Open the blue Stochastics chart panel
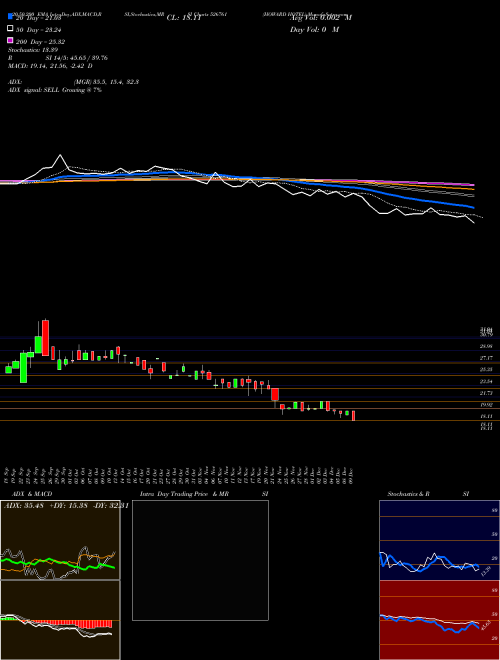 [439, 540]
